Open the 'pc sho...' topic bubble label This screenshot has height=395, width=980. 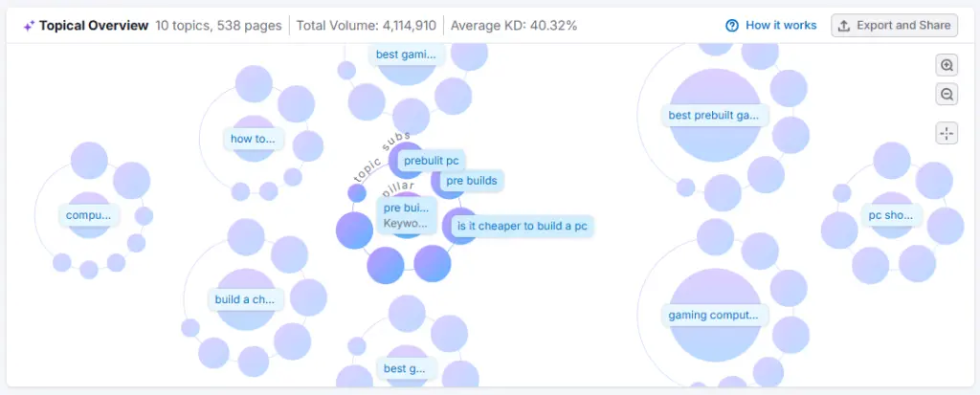tap(891, 215)
